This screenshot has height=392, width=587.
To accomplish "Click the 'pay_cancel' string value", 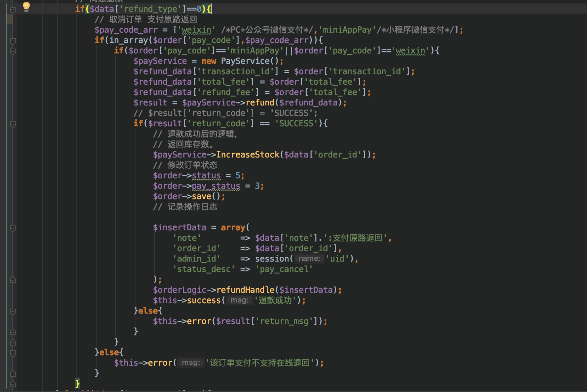I will [284, 269].
